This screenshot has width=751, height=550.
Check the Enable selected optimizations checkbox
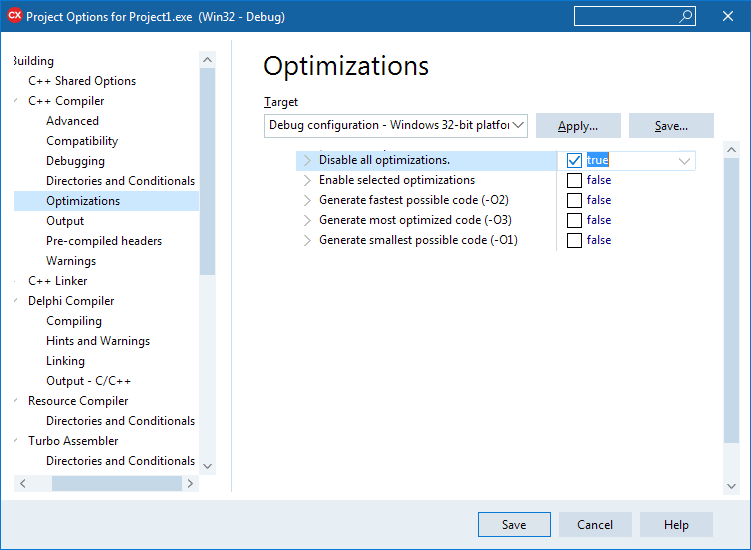coord(574,181)
